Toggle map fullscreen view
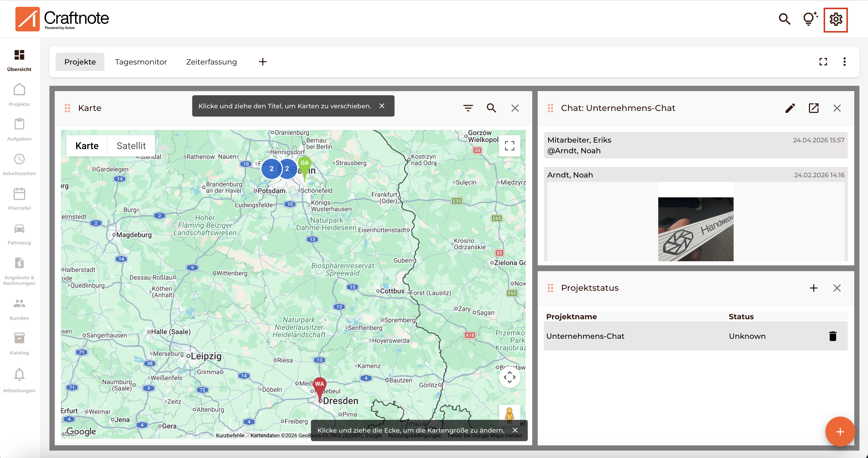868x458 pixels. click(509, 146)
